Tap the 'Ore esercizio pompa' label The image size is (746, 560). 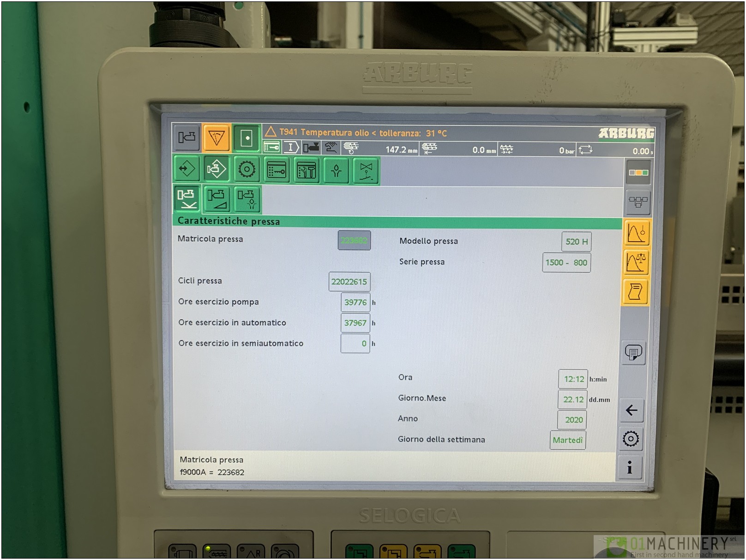[x=218, y=302]
